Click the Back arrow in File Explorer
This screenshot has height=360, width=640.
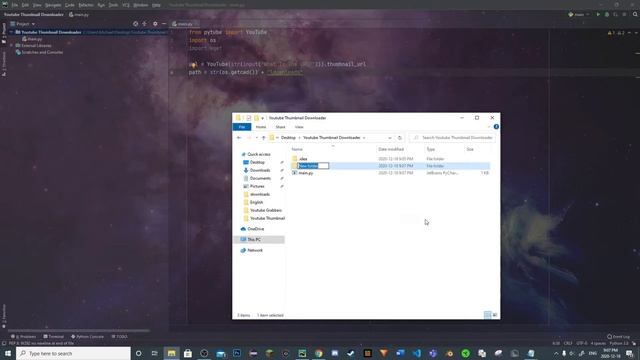point(239,138)
